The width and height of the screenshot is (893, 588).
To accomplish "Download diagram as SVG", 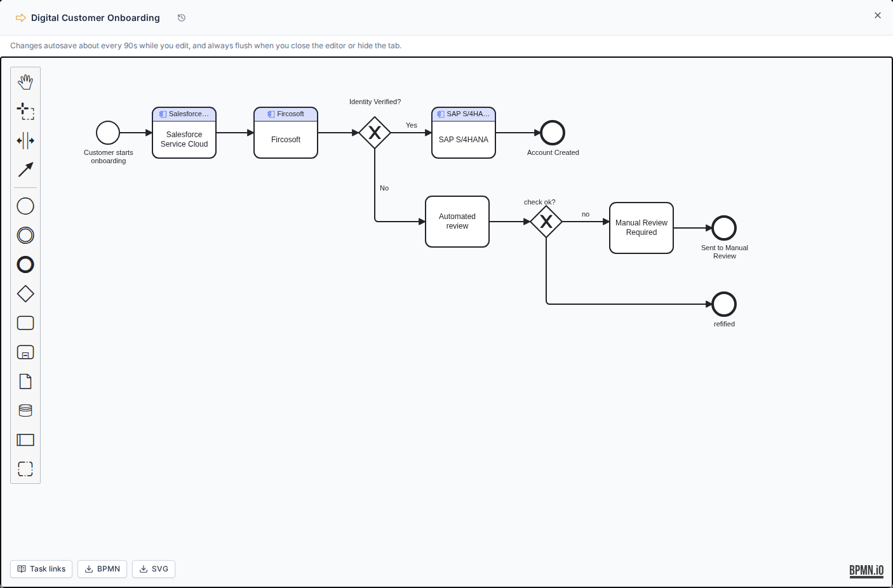I will click(154, 569).
